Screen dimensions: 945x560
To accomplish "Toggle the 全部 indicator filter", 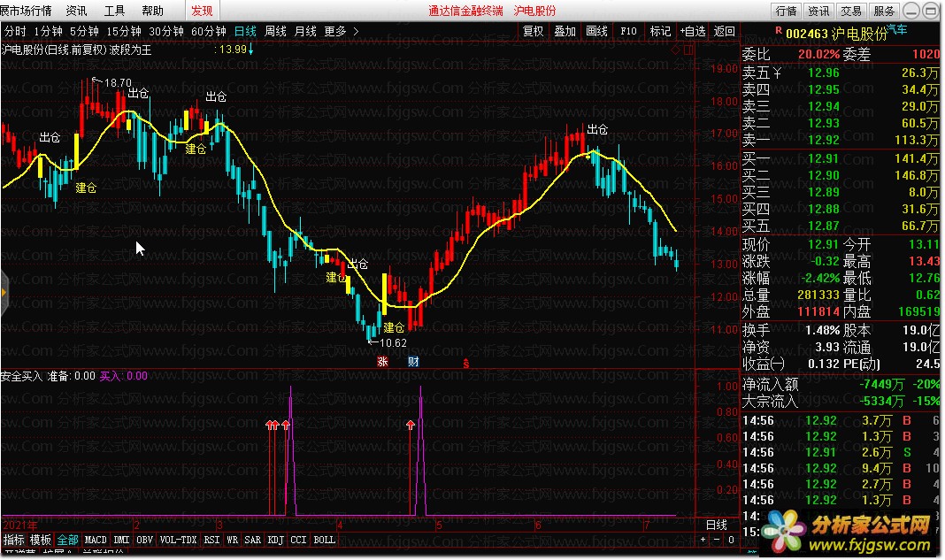I will click(x=68, y=540).
